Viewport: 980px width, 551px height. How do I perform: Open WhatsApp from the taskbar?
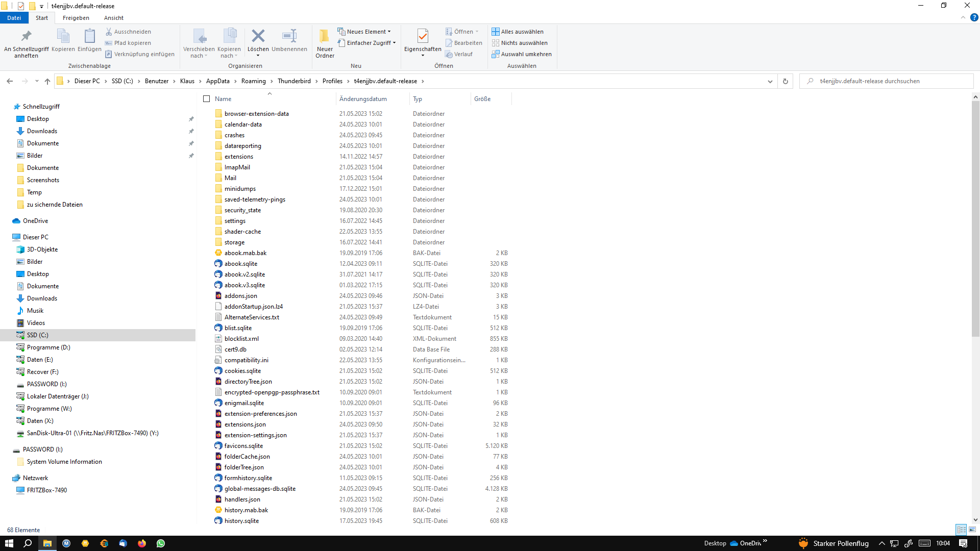(x=161, y=543)
